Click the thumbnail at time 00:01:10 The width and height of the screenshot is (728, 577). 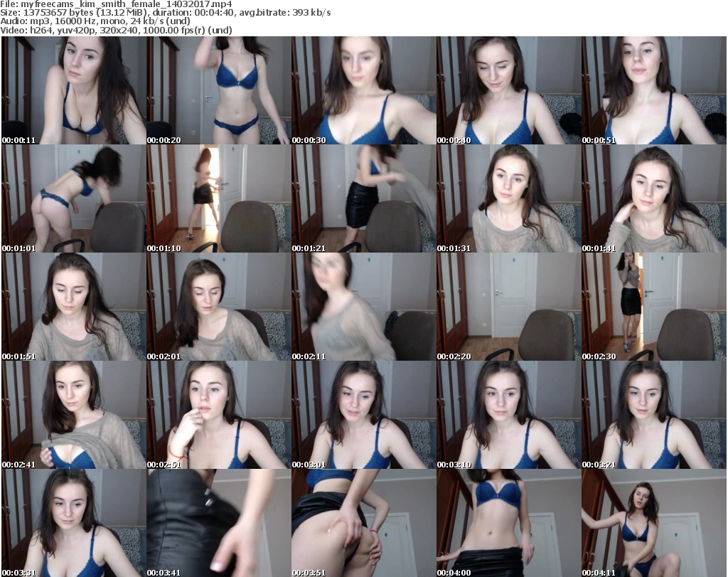pos(219,198)
